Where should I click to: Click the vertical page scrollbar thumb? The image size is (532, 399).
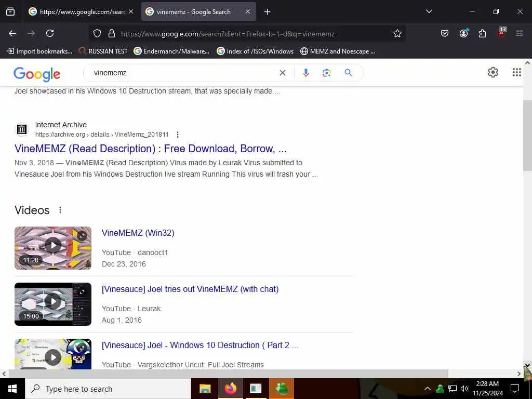(x=527, y=136)
